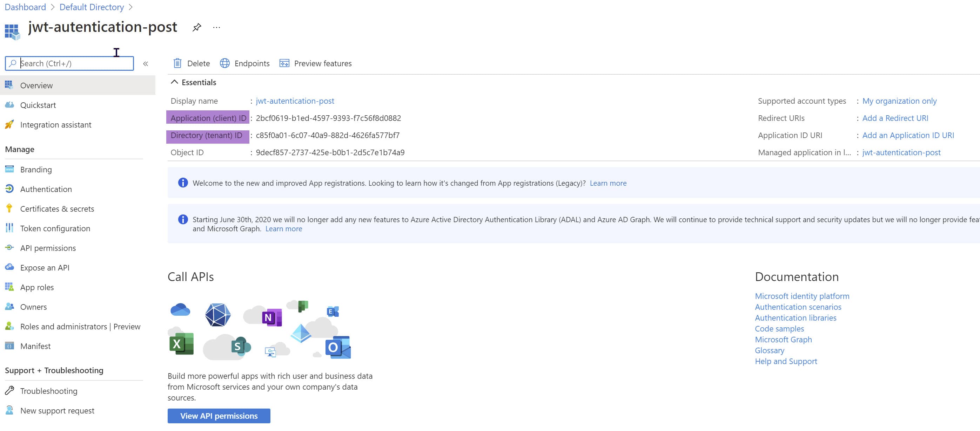980x431 pixels.
Task: Click the Excel icon in Call APIs
Action: (x=181, y=344)
